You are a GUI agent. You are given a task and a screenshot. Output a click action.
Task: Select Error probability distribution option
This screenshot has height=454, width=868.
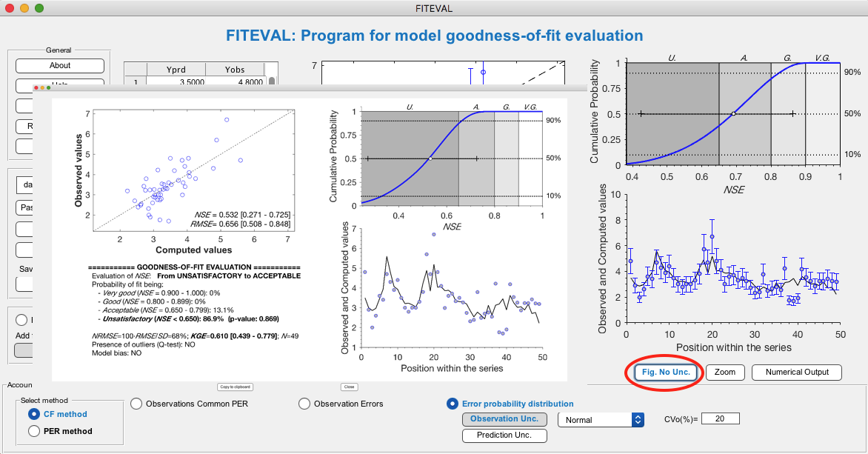(x=452, y=404)
